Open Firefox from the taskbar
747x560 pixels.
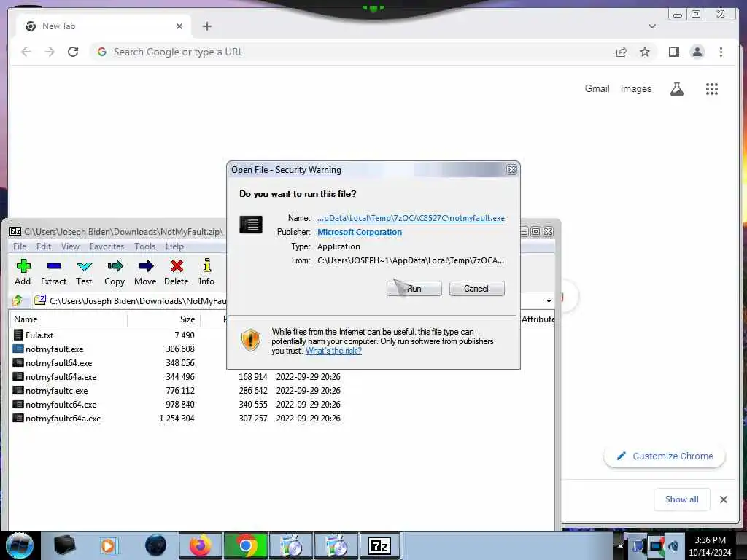pos(200,545)
